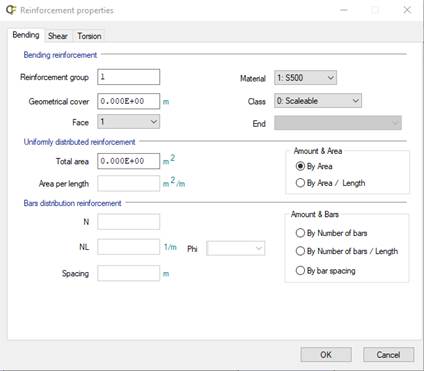
Task: Open the Class dropdown showing Scaleable
Action: [318, 101]
